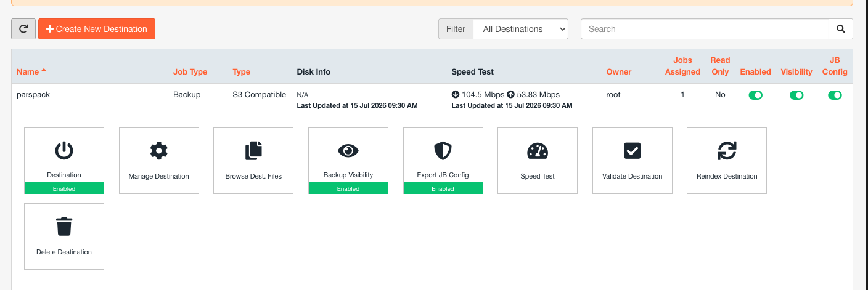Sort by Job Type column
This screenshot has width=868, height=290.
[190, 71]
